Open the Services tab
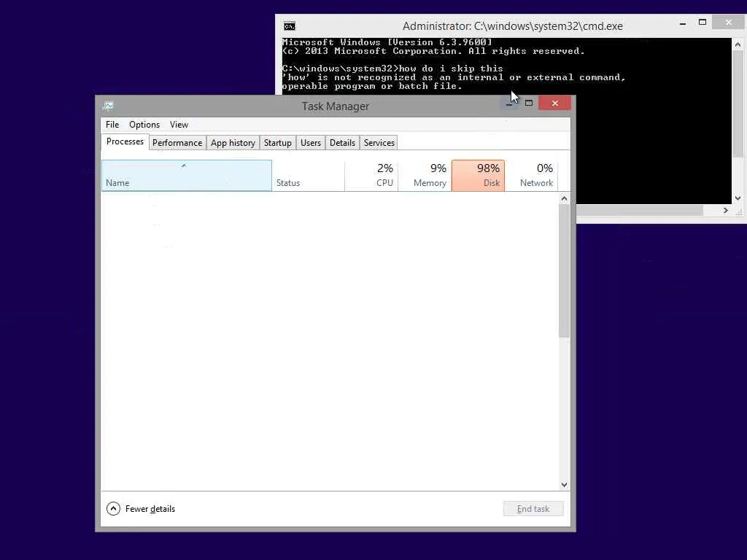 [379, 143]
